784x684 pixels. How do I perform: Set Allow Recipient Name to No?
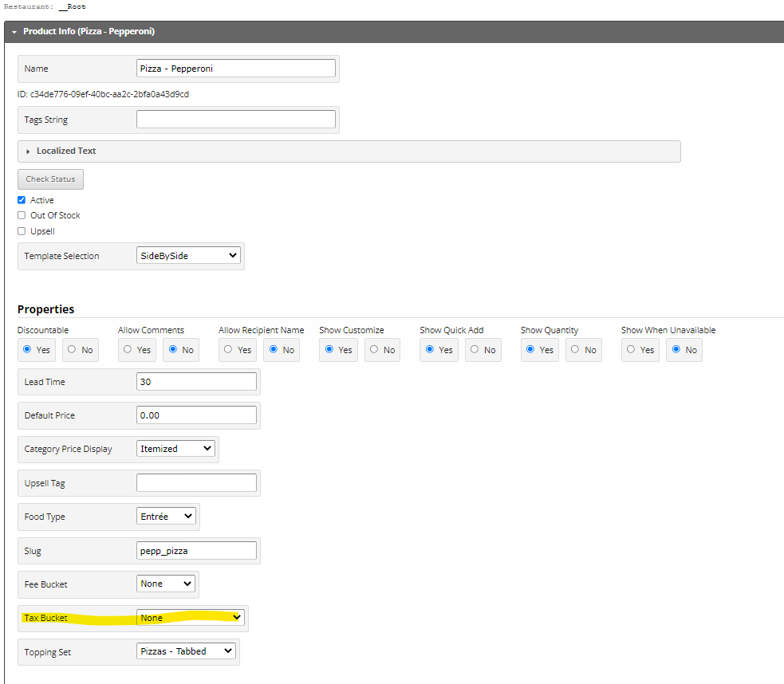274,349
